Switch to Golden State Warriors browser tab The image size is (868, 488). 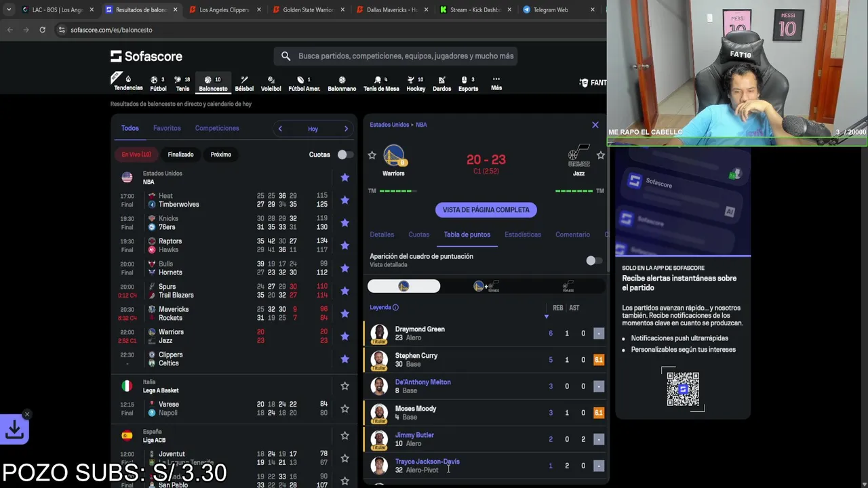point(308,10)
